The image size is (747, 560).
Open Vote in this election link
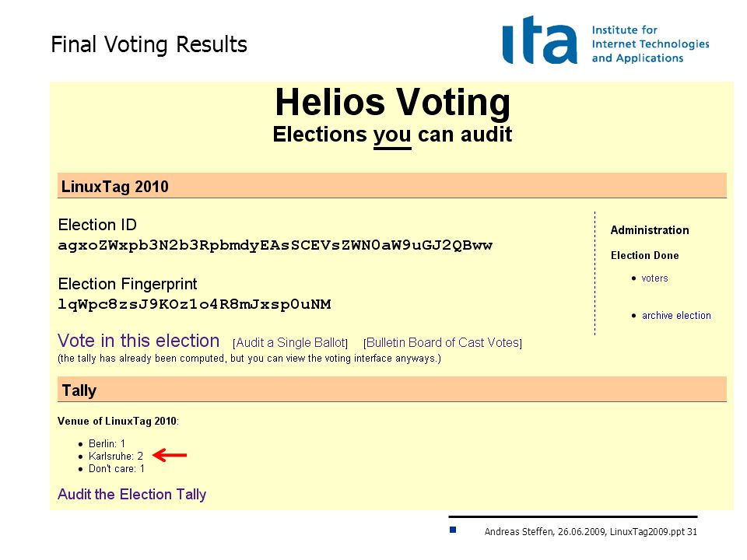tap(139, 341)
